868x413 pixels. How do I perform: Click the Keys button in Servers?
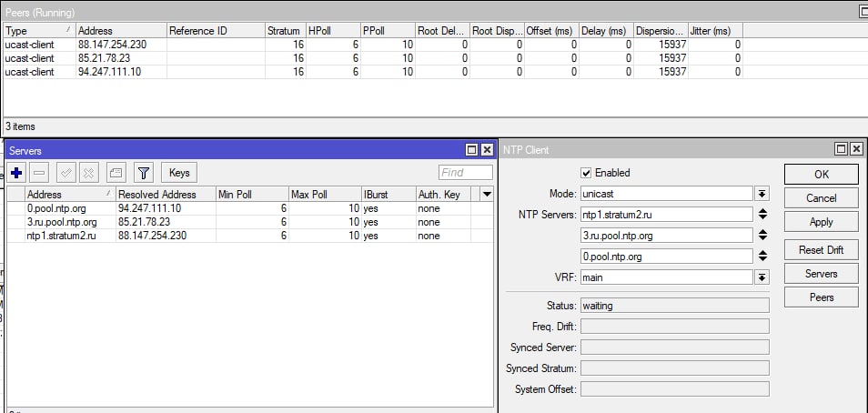pyautogui.click(x=179, y=173)
